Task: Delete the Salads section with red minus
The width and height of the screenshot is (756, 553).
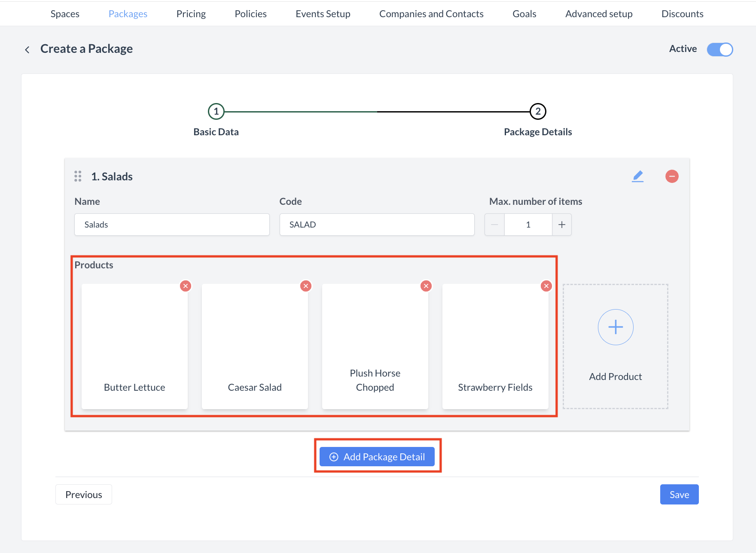Action: (x=672, y=176)
